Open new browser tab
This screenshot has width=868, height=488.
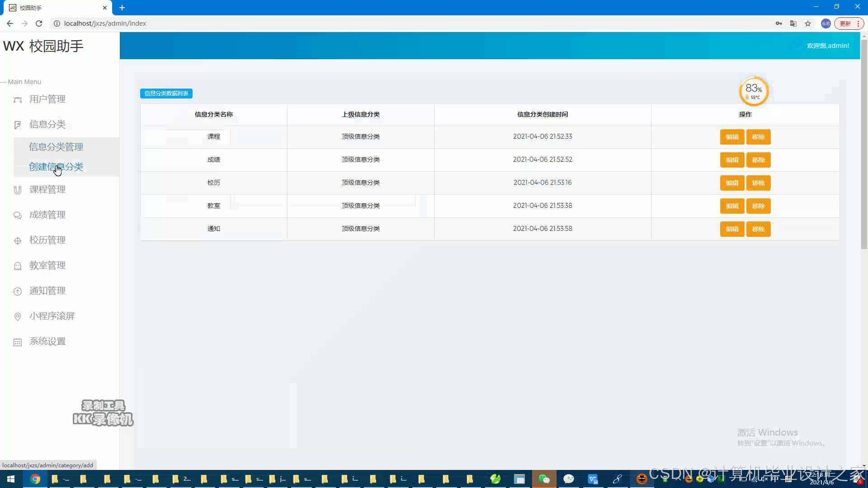[x=122, y=8]
